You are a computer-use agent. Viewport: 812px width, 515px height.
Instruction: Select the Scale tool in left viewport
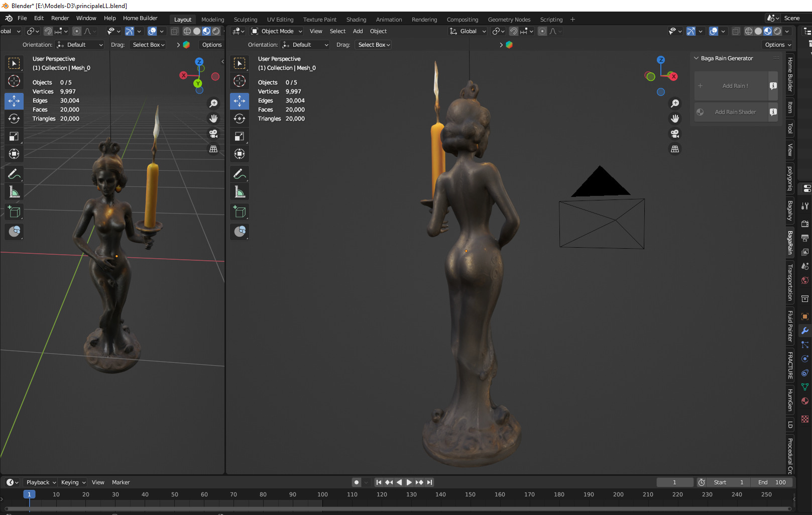pos(14,136)
